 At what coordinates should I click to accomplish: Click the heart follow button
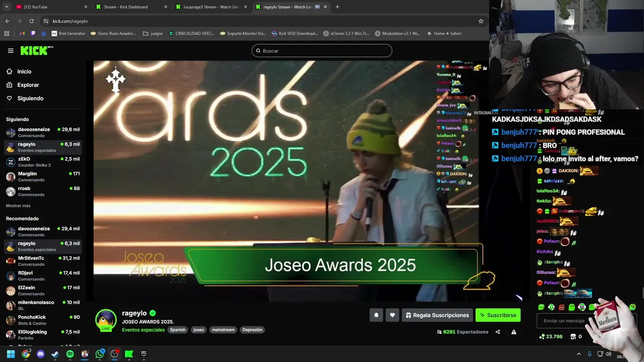[392, 315]
